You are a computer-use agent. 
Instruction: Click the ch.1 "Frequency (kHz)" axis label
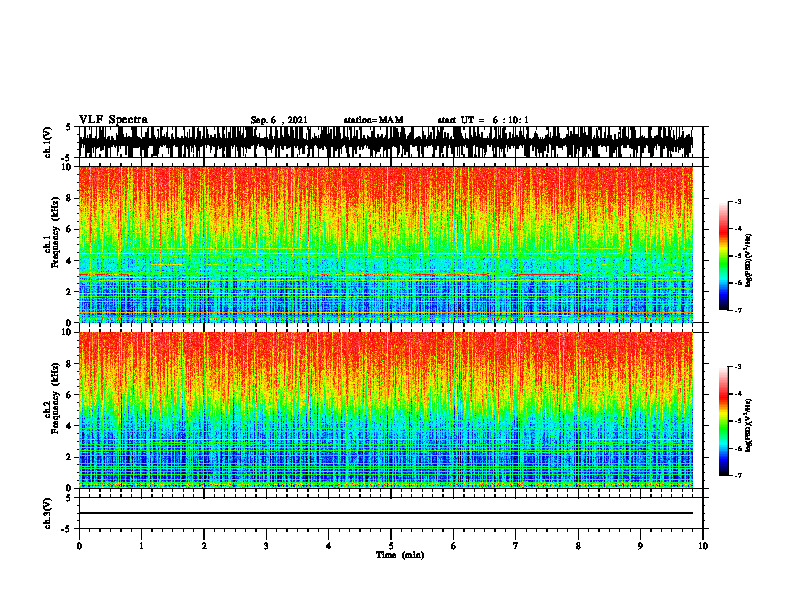(x=55, y=232)
